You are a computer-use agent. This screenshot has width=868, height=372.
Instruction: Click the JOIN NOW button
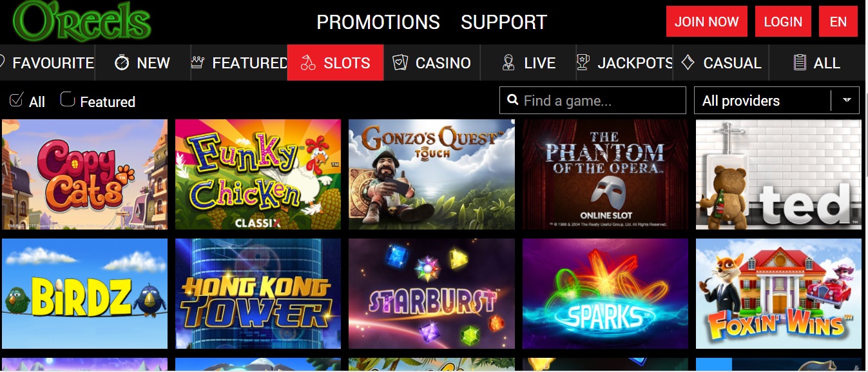[707, 21]
